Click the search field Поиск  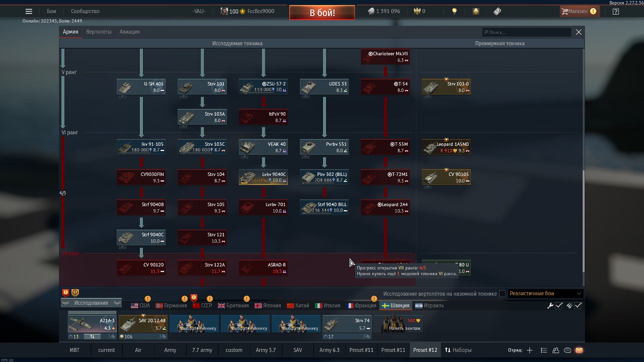pos(526,32)
